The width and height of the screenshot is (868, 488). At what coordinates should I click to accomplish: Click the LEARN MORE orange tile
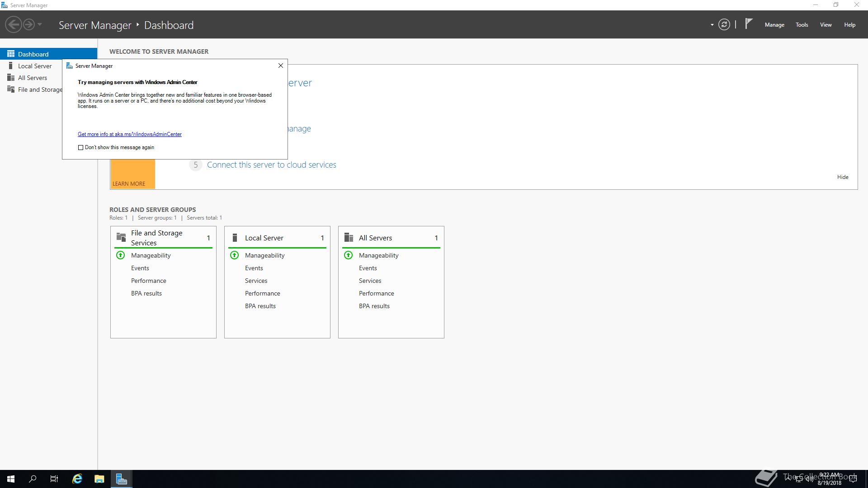tap(132, 174)
